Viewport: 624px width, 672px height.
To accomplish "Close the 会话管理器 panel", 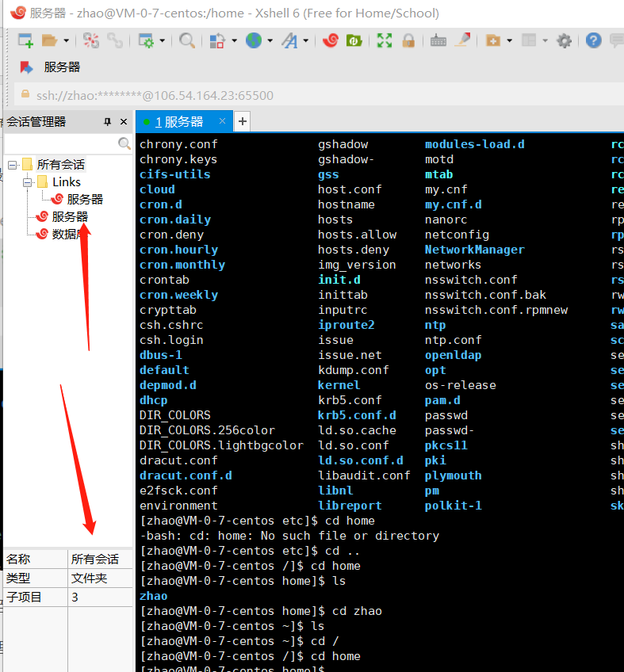I will tap(124, 122).
